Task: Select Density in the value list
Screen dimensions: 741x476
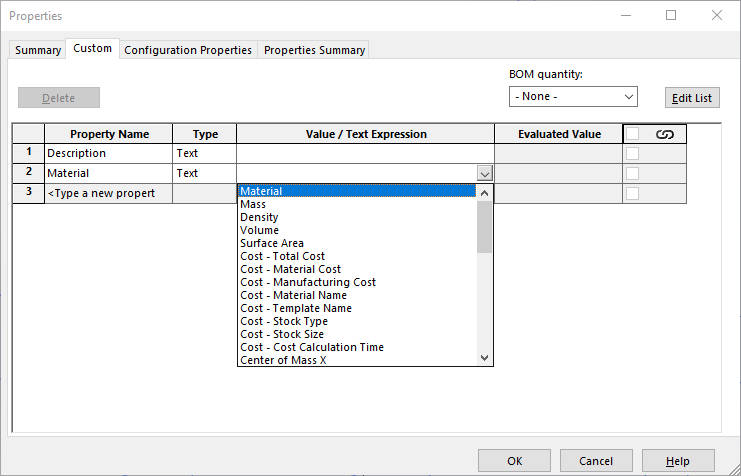Action: 259,217
